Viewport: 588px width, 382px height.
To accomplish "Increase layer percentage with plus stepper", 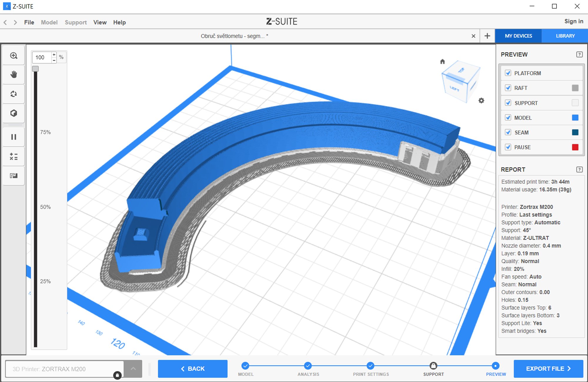I will (54, 55).
